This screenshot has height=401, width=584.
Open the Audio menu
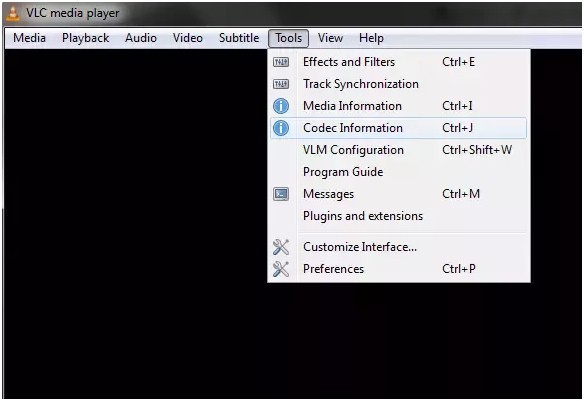coord(141,38)
